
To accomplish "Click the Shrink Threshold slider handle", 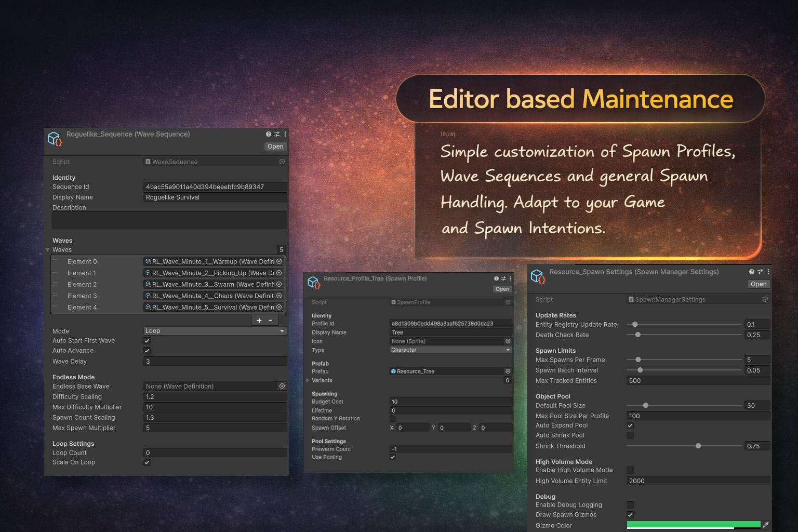I will (x=698, y=446).
